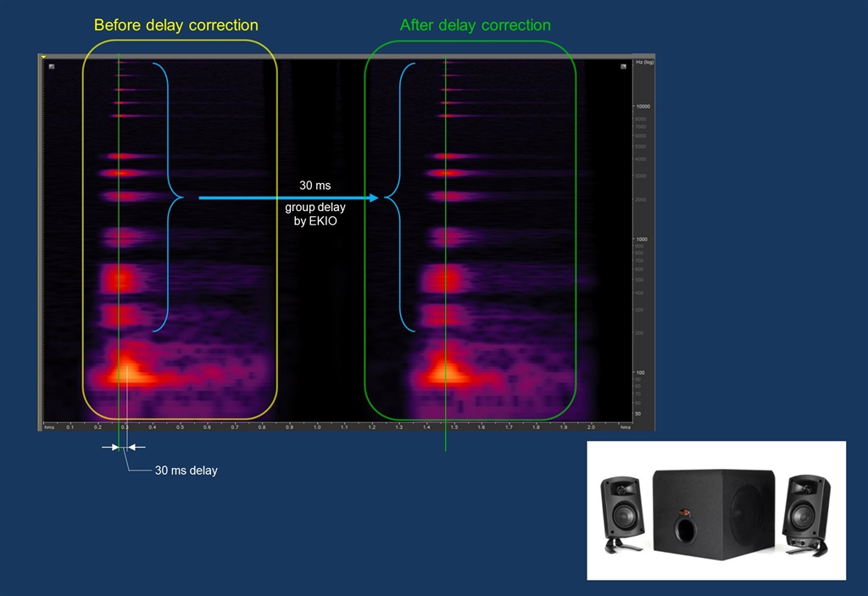Screen dimensions: 868x596
Task: Click the 'After delay correction' heading
Action: click(x=476, y=25)
